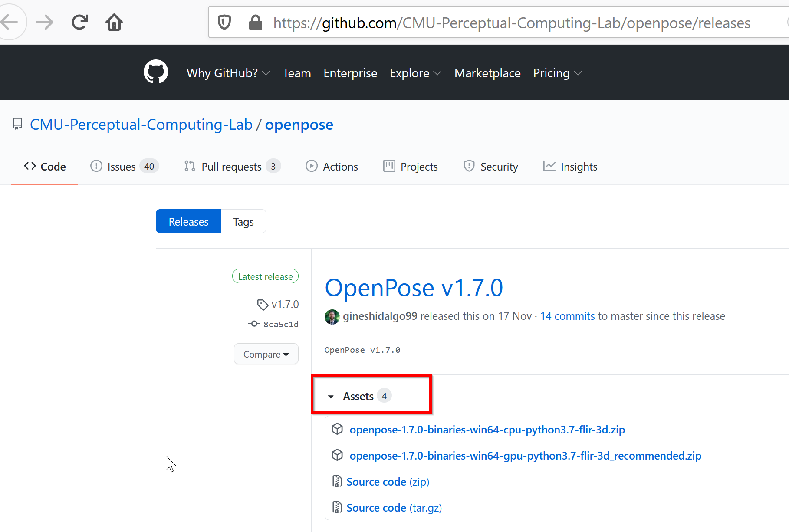Click the repository book icon
This screenshot has height=532, width=789.
17,124
